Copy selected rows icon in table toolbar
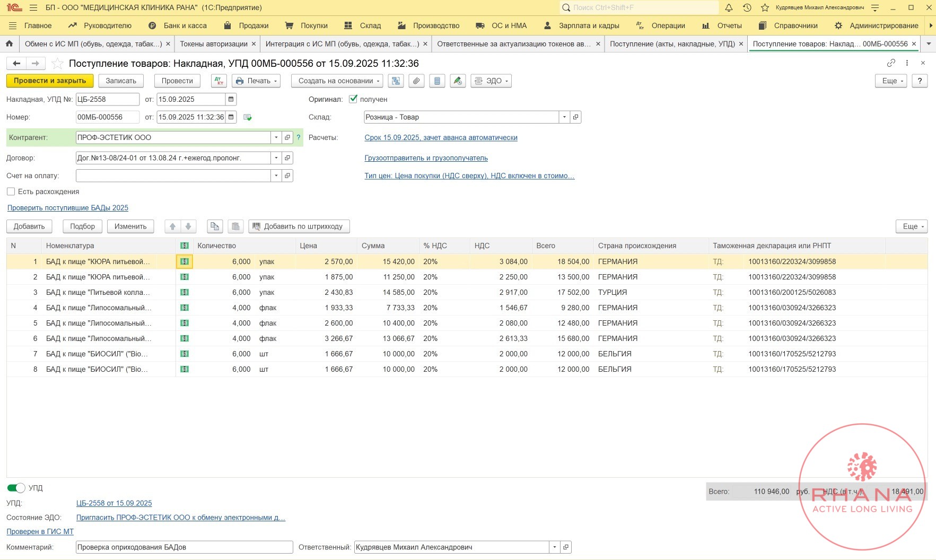The image size is (936, 560). (x=215, y=226)
